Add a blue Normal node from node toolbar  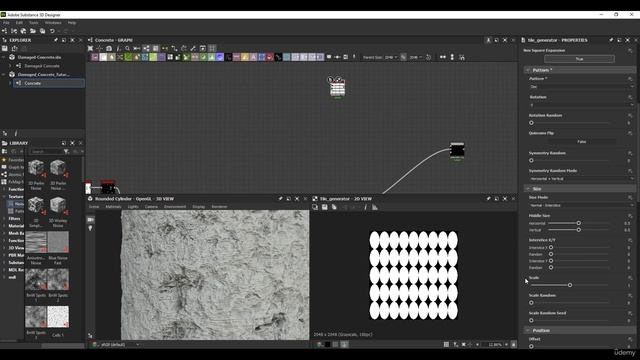[220, 57]
